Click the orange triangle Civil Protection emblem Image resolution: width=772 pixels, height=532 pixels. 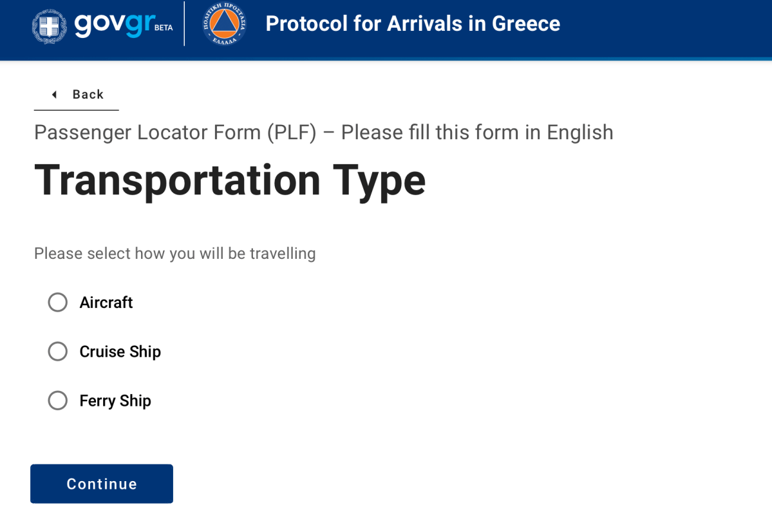tap(225, 24)
